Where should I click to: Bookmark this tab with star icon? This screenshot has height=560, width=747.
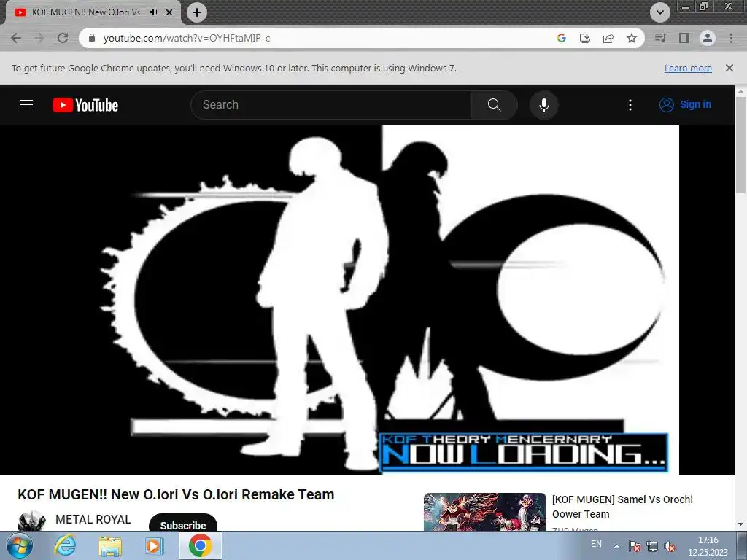pyautogui.click(x=632, y=38)
